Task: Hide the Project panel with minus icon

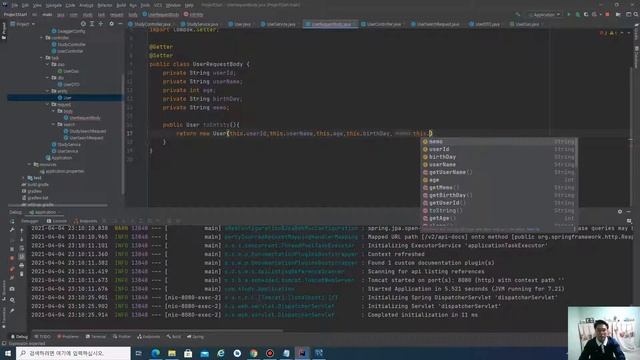Action: tap(120, 24)
